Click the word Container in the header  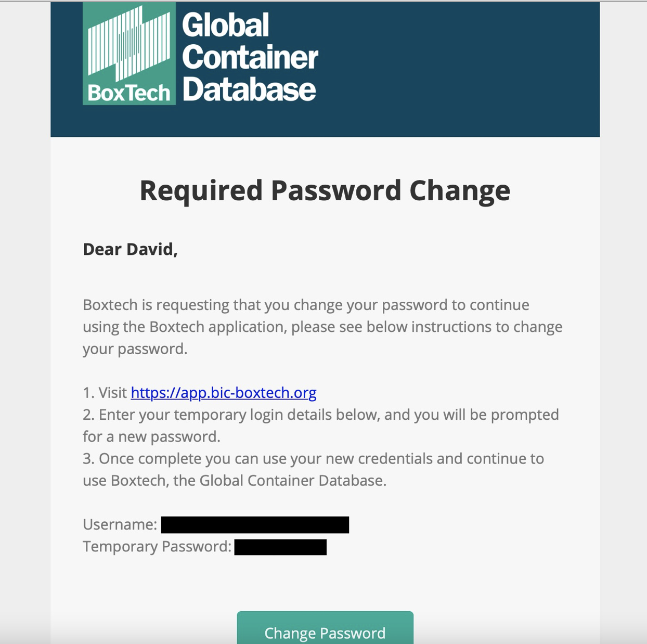250,57
